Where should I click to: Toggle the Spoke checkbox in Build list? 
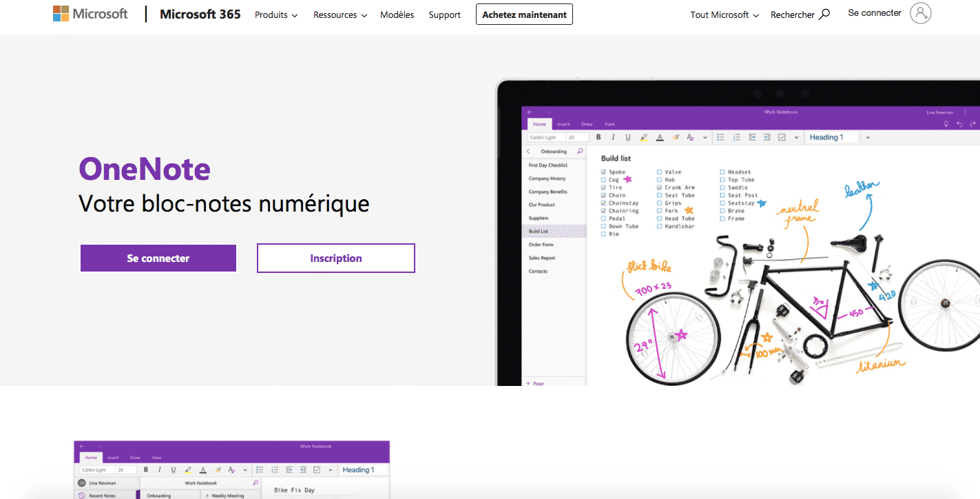click(603, 172)
